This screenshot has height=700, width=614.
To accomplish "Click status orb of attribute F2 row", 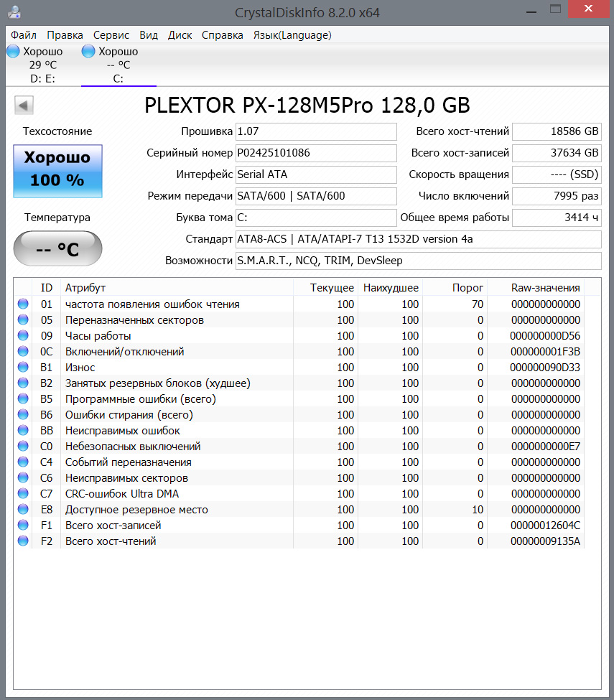I will (x=23, y=541).
